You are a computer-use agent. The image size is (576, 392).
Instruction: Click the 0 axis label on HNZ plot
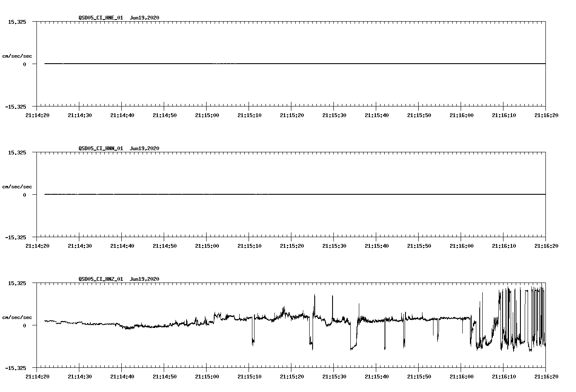pos(25,325)
